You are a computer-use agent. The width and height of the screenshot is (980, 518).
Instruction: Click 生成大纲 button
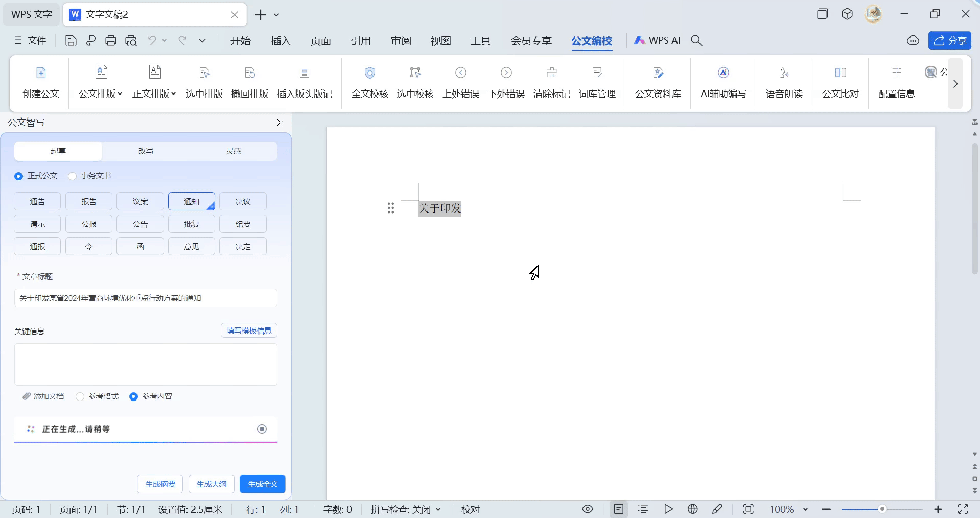(x=212, y=484)
